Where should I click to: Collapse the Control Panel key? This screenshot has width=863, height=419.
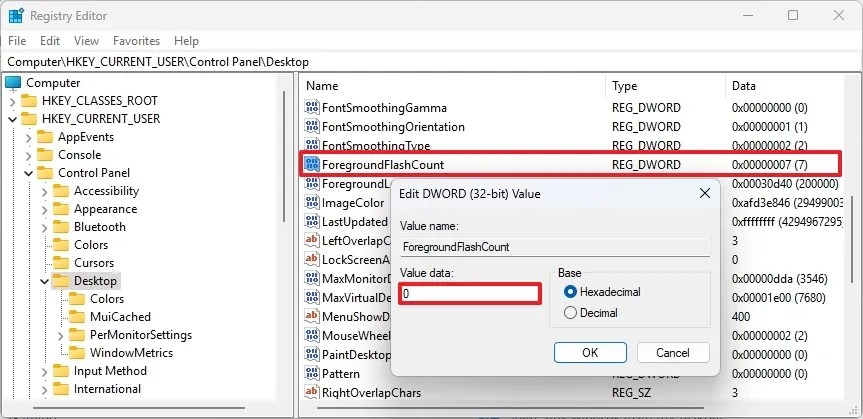point(29,173)
